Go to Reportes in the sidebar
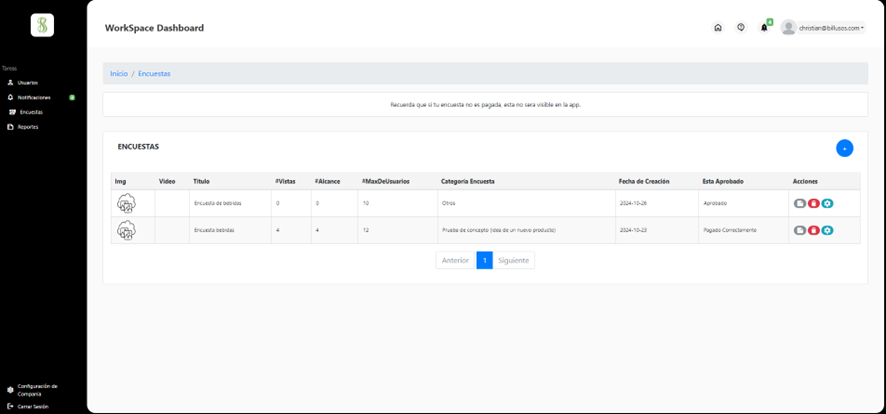Screen dimensions: 886x414 (27, 127)
